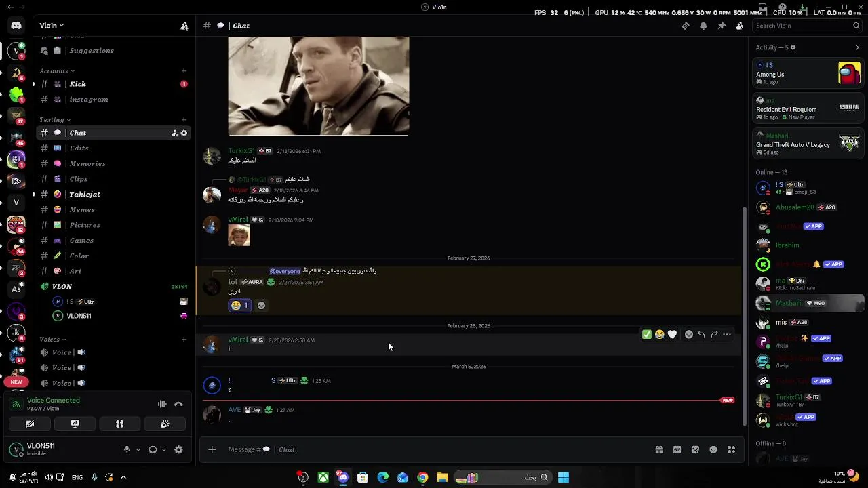The width and height of the screenshot is (868, 488).
Task: Join the VLON voice channel
Action: tap(114, 287)
